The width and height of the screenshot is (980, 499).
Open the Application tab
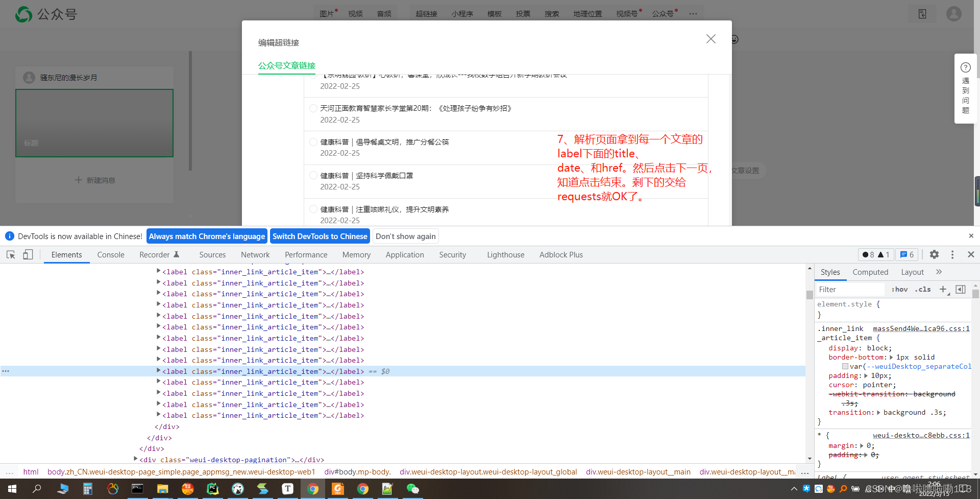[x=405, y=254]
